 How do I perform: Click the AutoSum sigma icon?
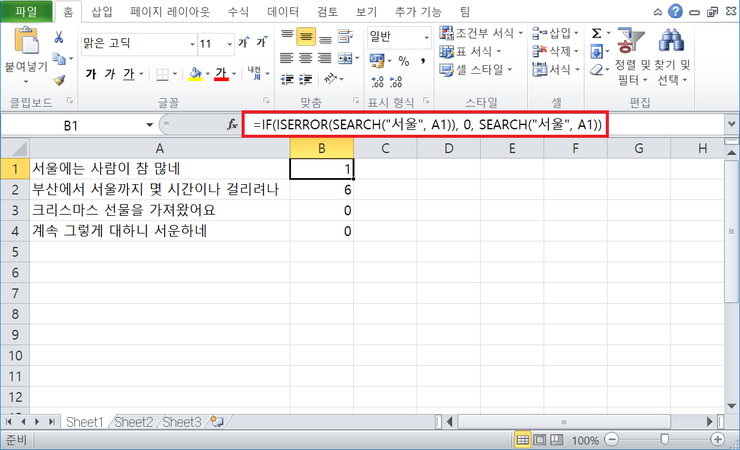[597, 33]
